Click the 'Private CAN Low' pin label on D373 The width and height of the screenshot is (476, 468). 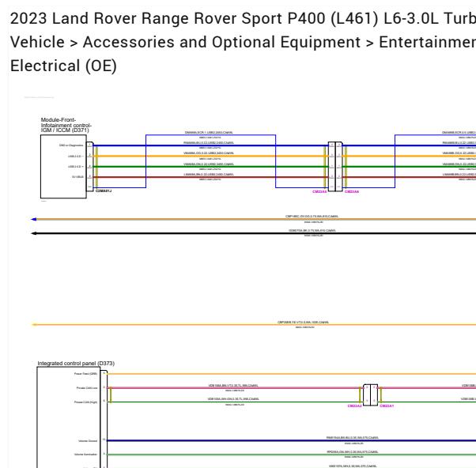pos(87,388)
